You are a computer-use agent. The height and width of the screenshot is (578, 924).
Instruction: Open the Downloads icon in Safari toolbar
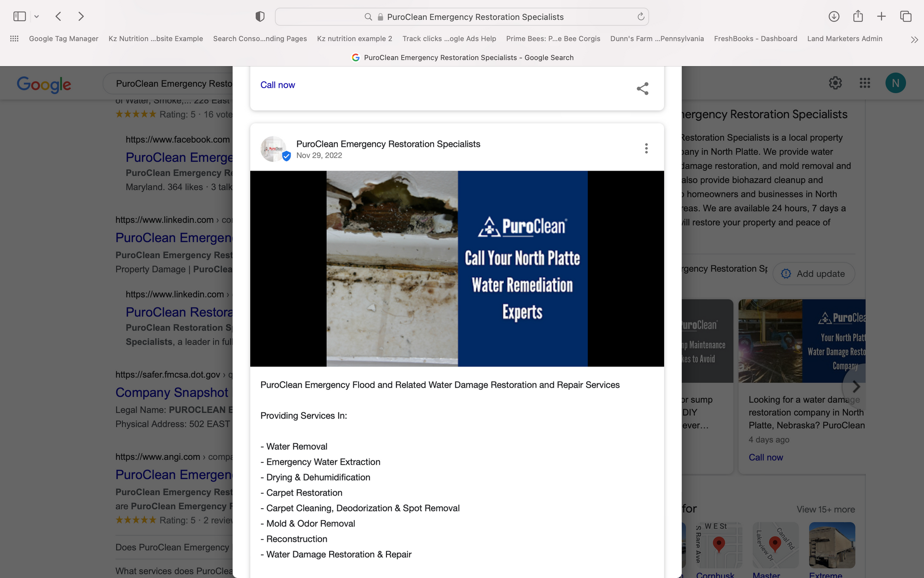(834, 16)
